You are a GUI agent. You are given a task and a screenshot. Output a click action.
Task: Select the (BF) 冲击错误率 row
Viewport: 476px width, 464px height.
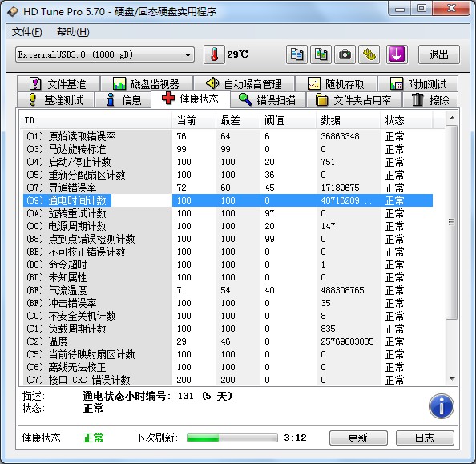pos(228,303)
